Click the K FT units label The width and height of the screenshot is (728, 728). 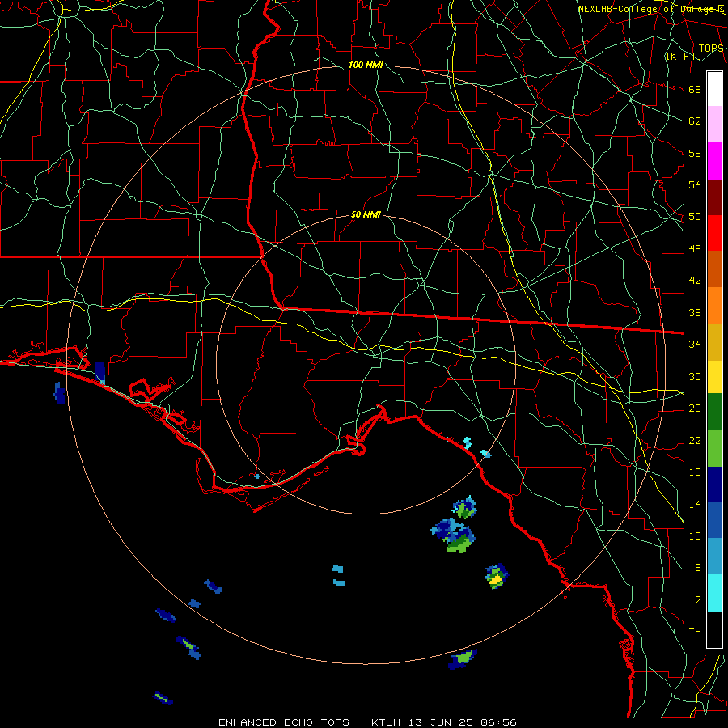[x=684, y=57]
